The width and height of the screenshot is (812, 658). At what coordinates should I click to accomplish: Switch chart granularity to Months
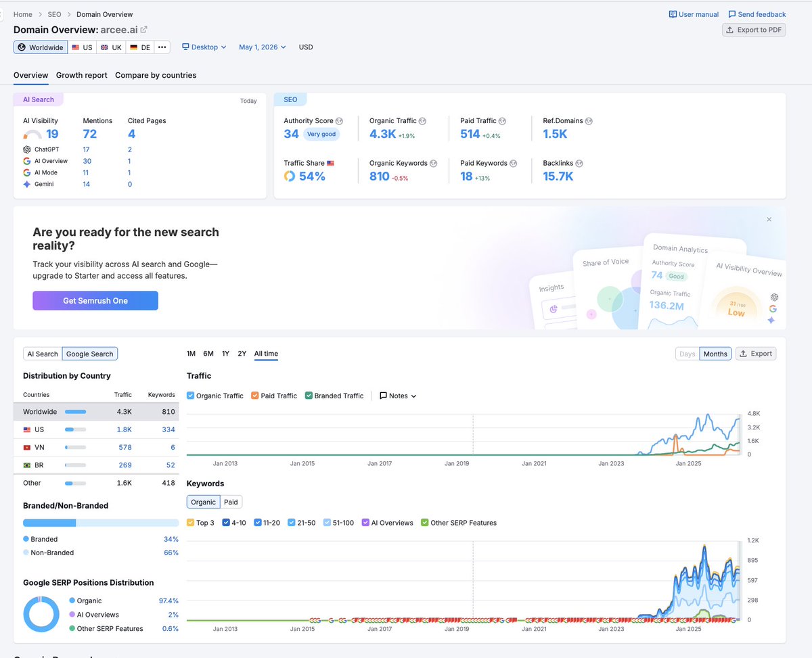click(x=715, y=354)
